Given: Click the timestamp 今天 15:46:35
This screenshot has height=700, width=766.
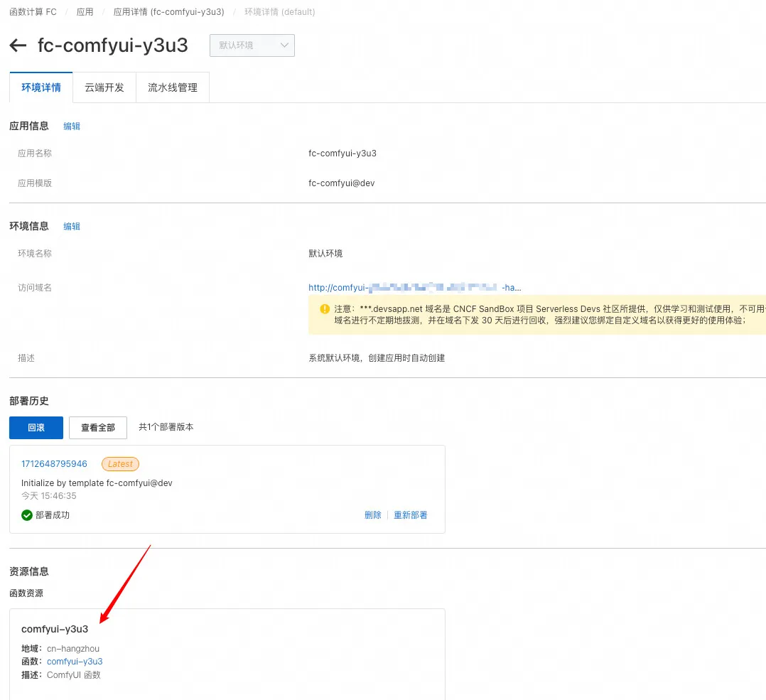Looking at the screenshot, I should (49, 496).
